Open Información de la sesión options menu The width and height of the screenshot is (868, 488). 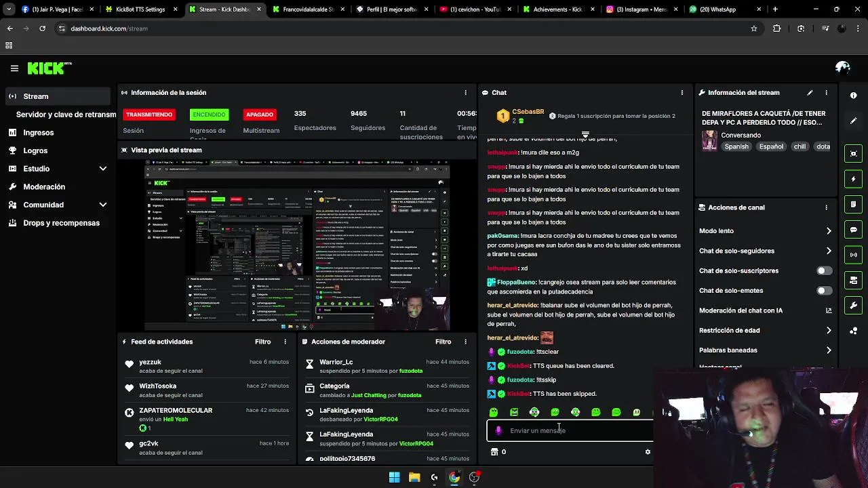tap(465, 93)
